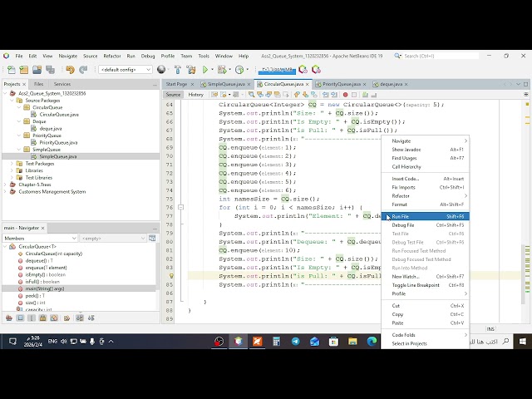Screen dimensions: 532x399
Task: Toggle Fully Qualified Names in Navigator
Action: pyautogui.click(x=66, y=318)
